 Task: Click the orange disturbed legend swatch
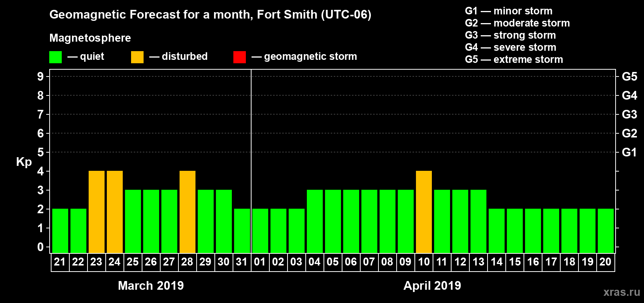coord(138,57)
